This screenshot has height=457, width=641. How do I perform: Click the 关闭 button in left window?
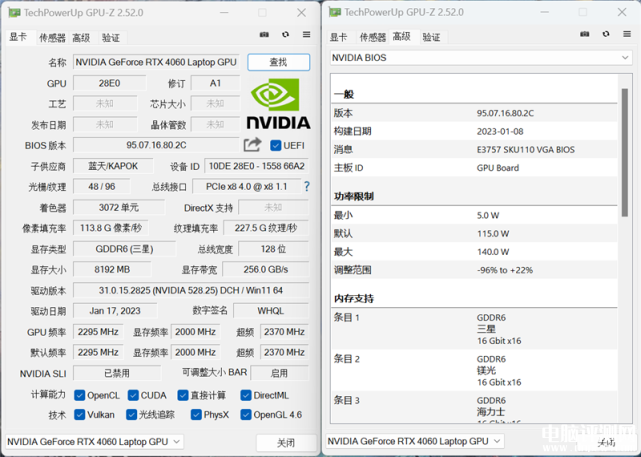(286, 443)
